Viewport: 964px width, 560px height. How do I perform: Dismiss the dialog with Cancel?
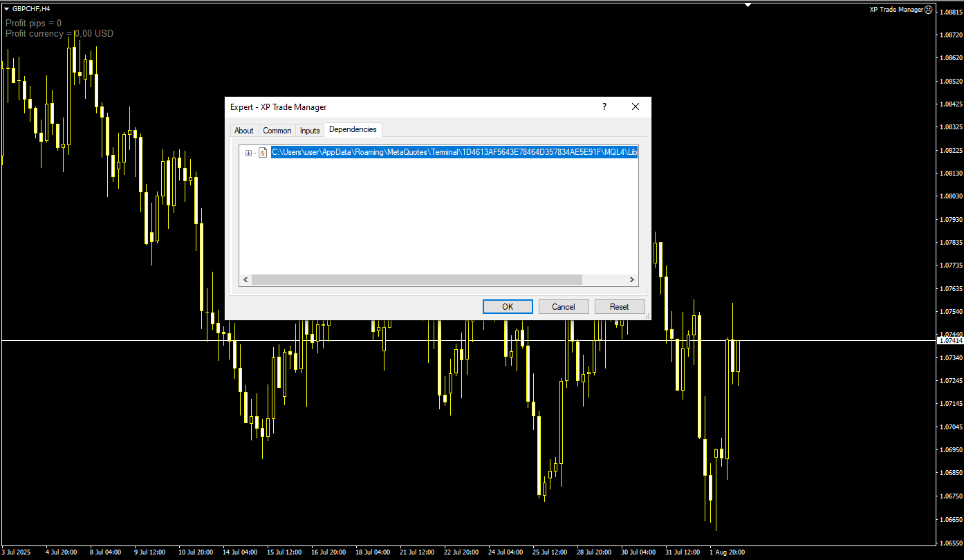pos(564,306)
